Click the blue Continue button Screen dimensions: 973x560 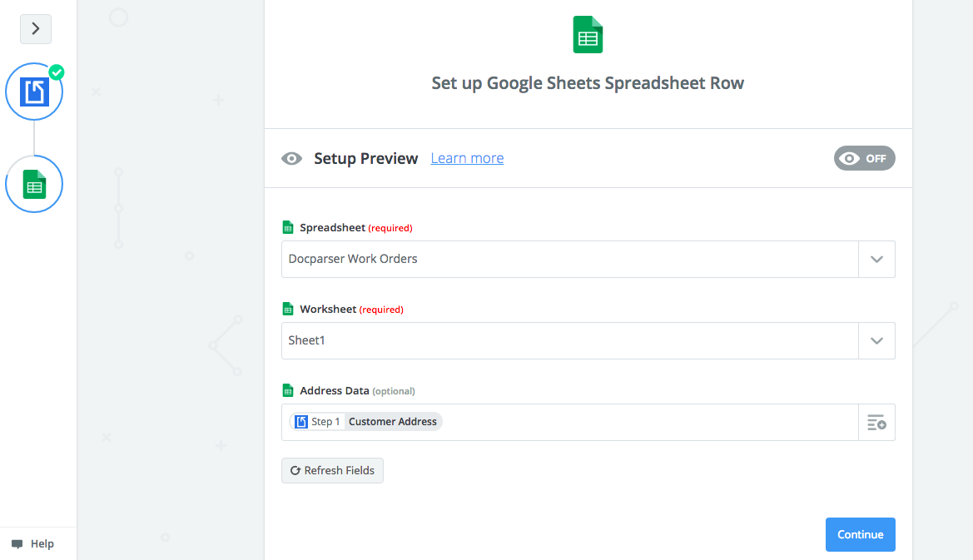860,534
